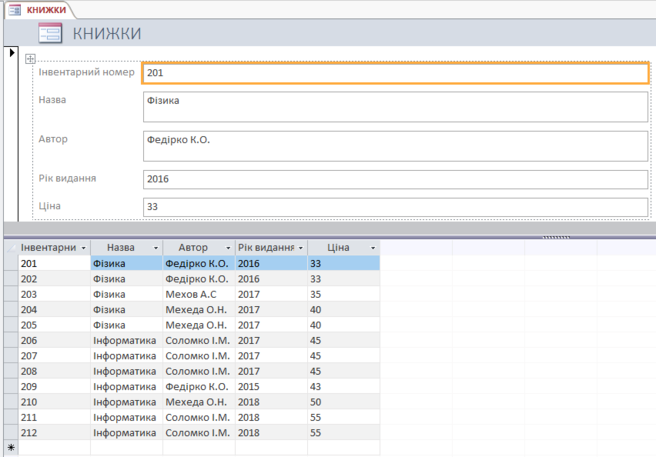Click Мехеда О.Н. in row 204
Screen dimensions: 656x457
click(199, 310)
